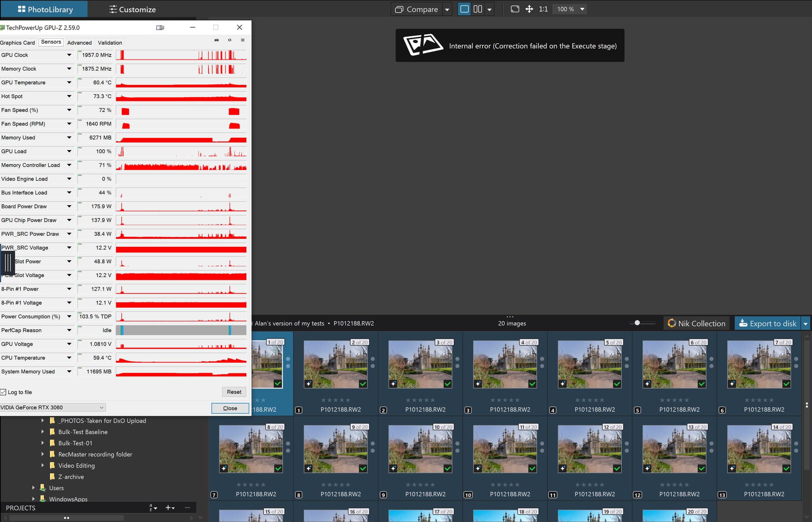Toggle green checkmark on image 9 of 20
The image size is (812, 522).
363,468
